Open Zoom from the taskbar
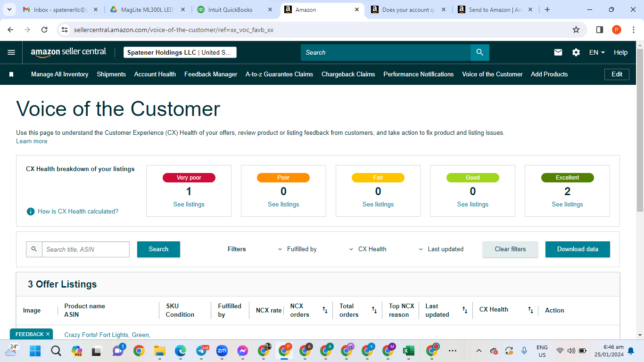This screenshot has width=644, height=362. coord(222,351)
